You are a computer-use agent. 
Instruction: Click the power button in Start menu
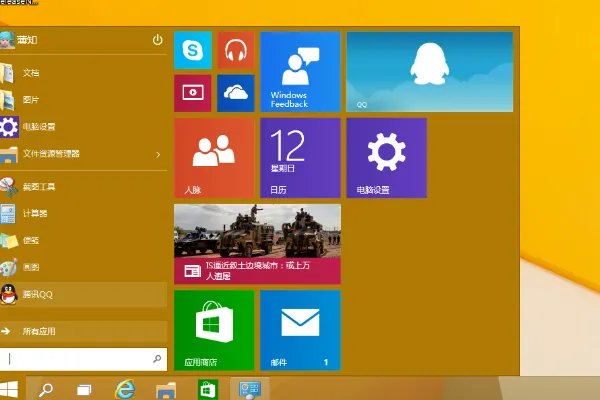[157, 39]
